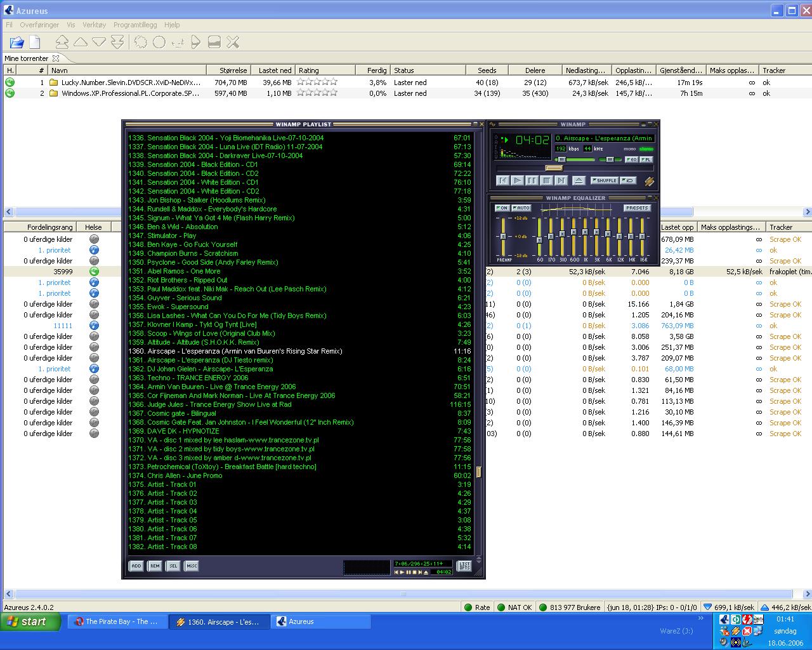Toggle the EQ window button in Winamp
Screen dimensions: 812x650
coord(631,159)
